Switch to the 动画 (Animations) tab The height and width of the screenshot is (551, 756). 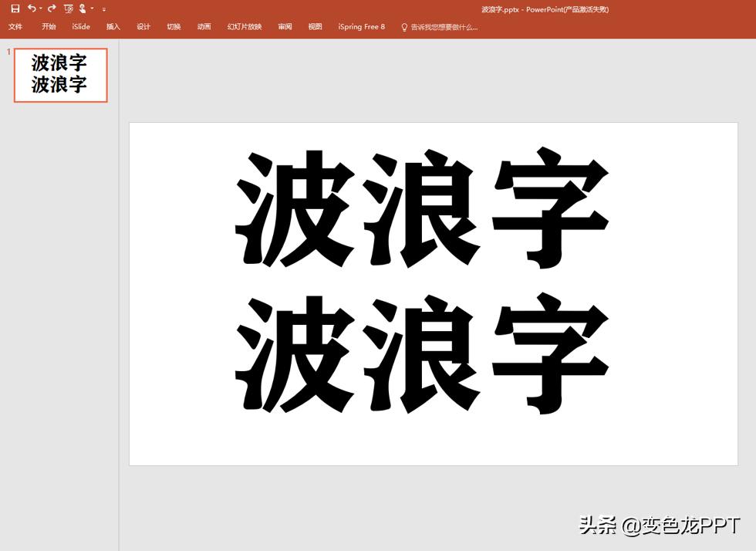(x=203, y=25)
